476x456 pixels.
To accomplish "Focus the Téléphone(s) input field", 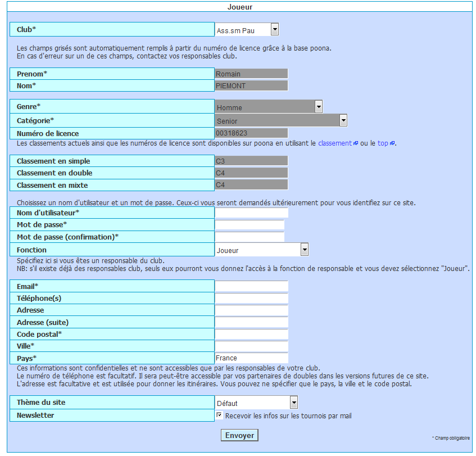I will click(251, 298).
